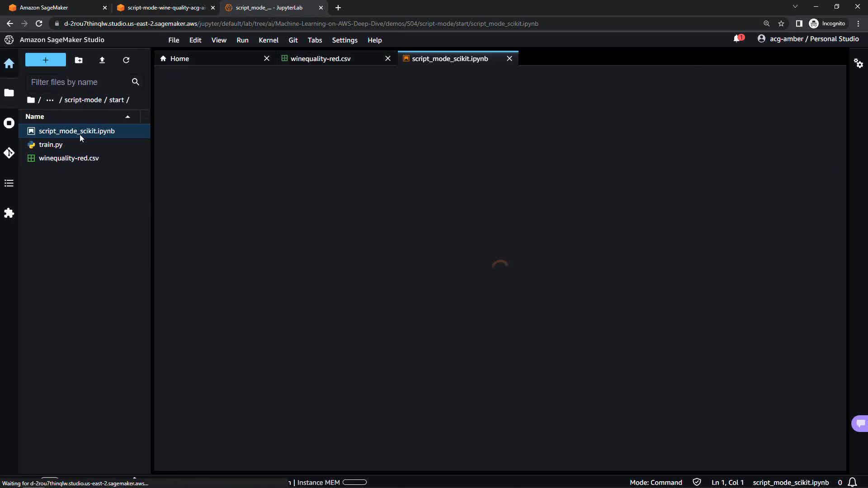This screenshot has height=488, width=868.
Task: Click the blue New Launcher plus button
Action: click(46, 60)
